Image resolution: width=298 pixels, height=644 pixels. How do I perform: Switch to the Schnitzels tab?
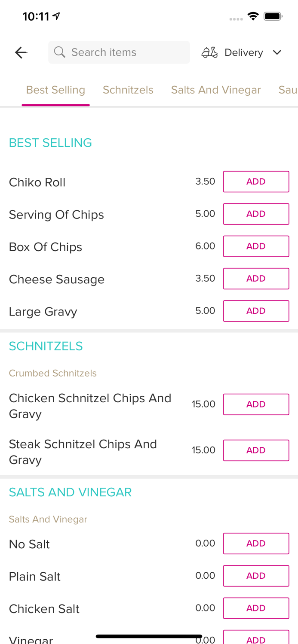[128, 89]
